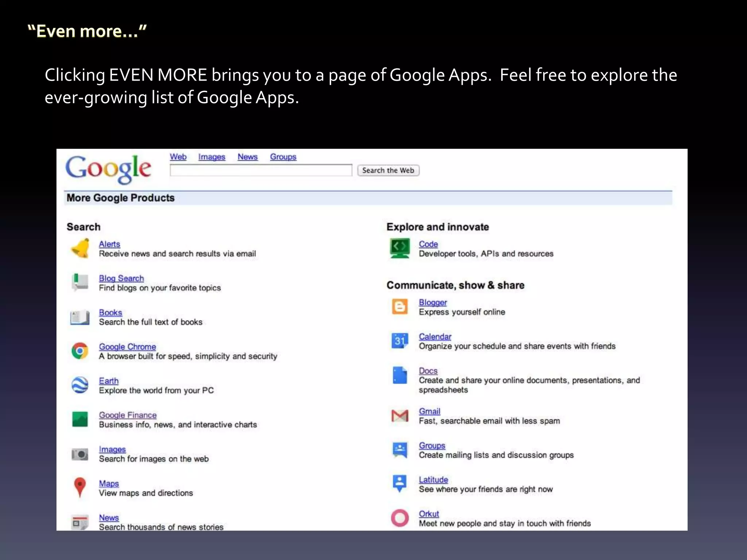The image size is (747, 560).
Task: Click text 'Search the full text of books'
Action: pyautogui.click(x=150, y=322)
